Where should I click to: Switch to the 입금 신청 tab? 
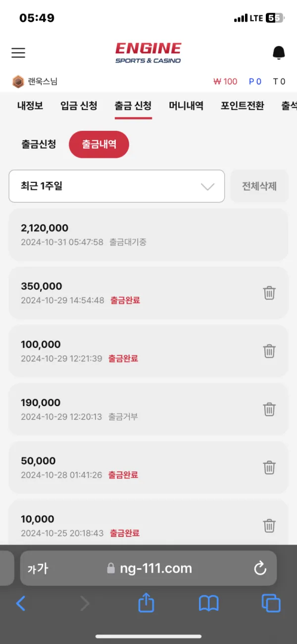click(79, 106)
